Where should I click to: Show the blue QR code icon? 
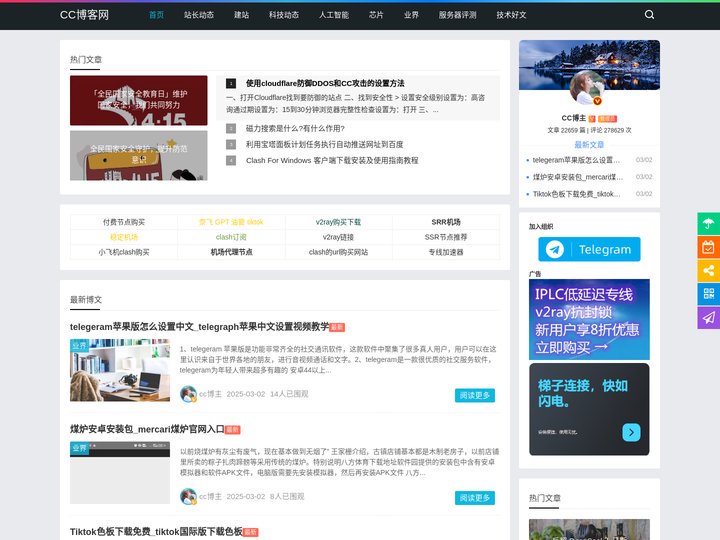pyautogui.click(x=709, y=294)
